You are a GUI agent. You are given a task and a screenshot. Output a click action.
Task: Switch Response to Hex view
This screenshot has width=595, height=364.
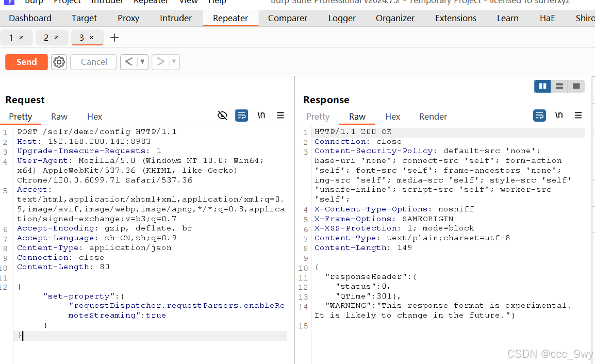[393, 117]
